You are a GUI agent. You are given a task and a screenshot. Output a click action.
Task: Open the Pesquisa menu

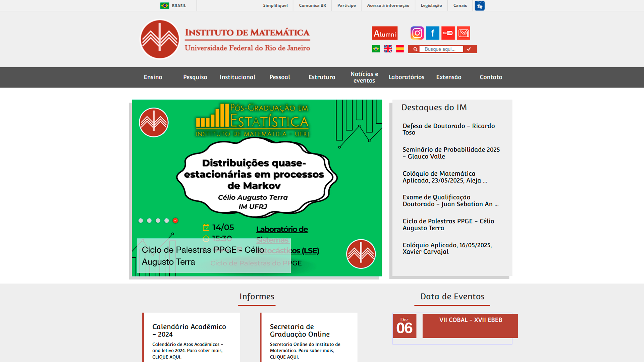[x=195, y=77]
